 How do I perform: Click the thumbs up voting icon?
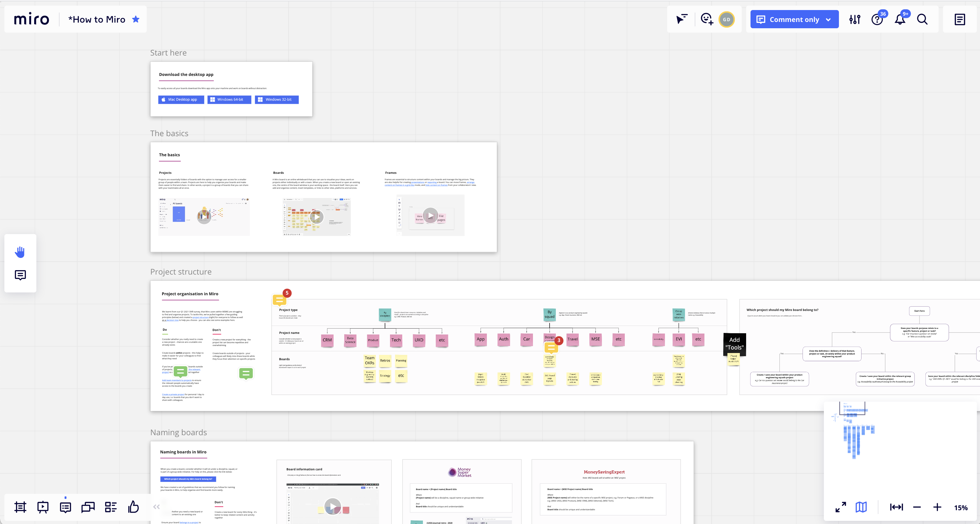pos(134,506)
